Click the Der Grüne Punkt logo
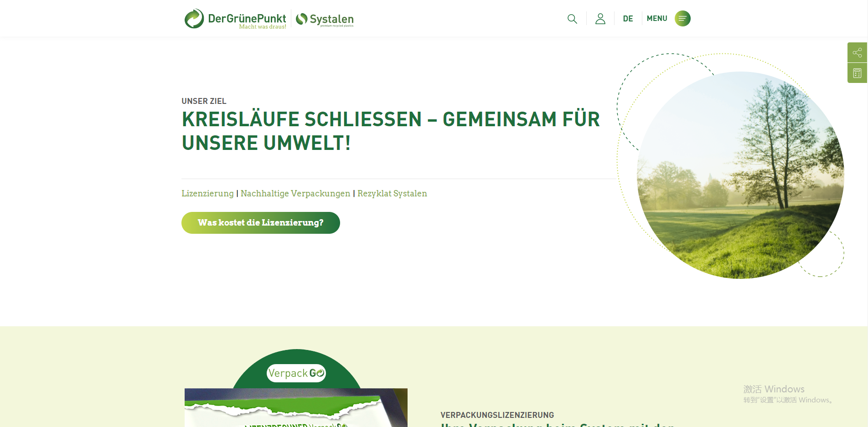 235,18
